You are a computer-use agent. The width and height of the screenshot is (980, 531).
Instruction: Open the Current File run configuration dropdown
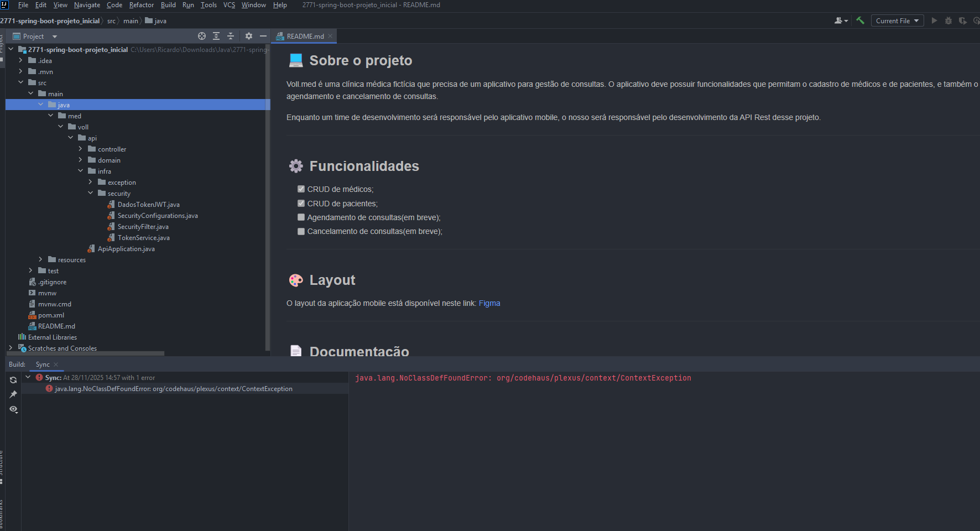click(897, 20)
